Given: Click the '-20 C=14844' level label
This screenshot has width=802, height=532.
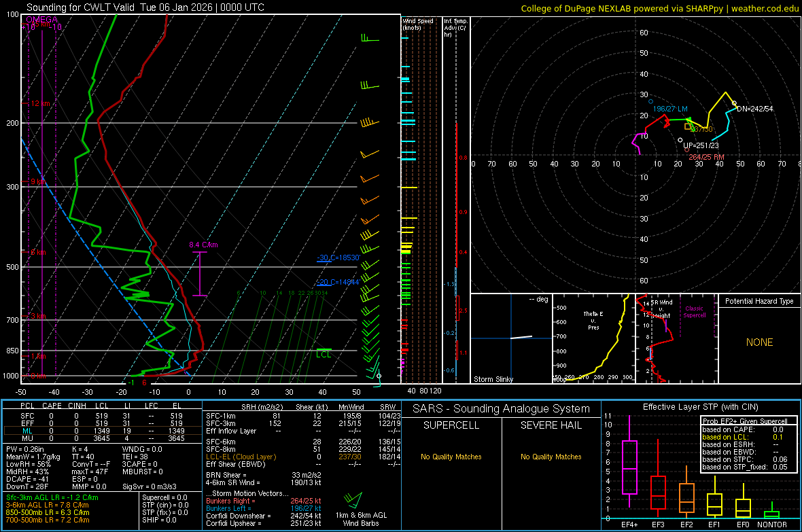Looking at the screenshot, I should pos(338,282).
